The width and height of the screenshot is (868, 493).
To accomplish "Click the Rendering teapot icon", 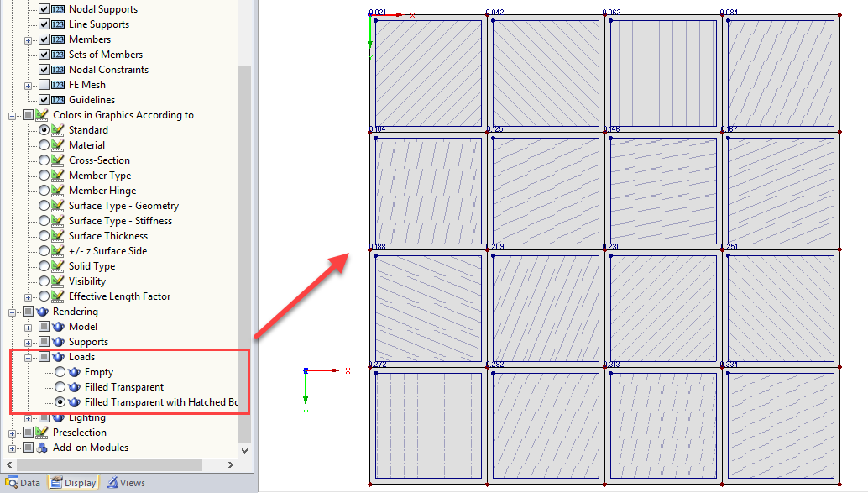I will 41,311.
